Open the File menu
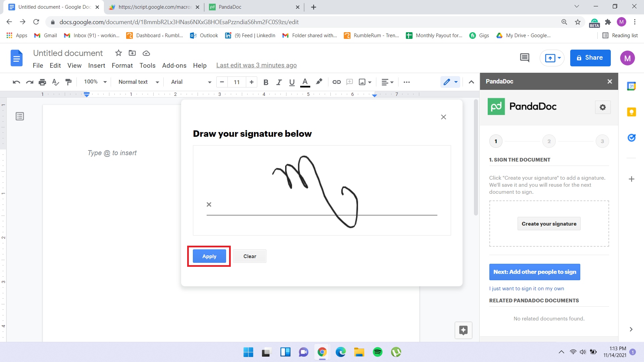 pyautogui.click(x=38, y=65)
